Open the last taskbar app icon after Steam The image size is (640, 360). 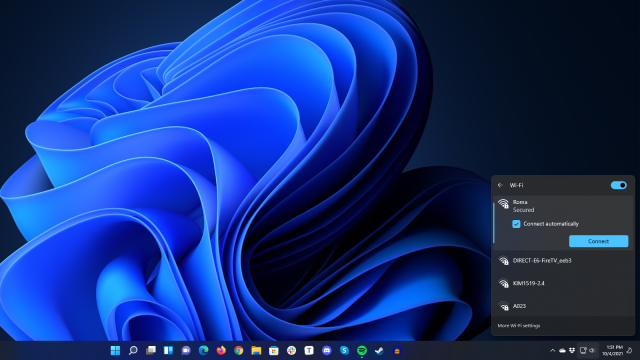[x=397, y=350]
